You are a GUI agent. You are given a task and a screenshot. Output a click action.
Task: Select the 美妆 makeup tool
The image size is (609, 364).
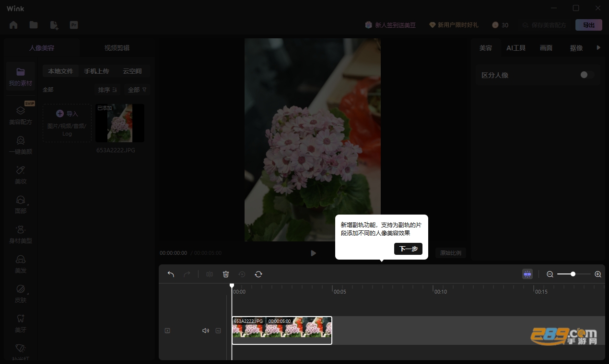(x=21, y=175)
